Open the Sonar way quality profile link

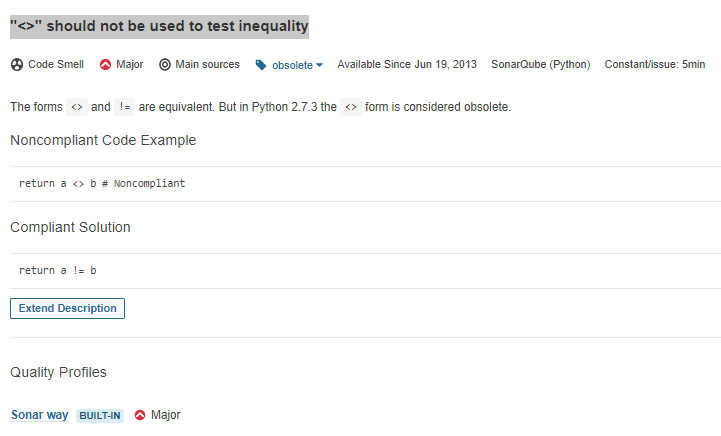(x=40, y=415)
